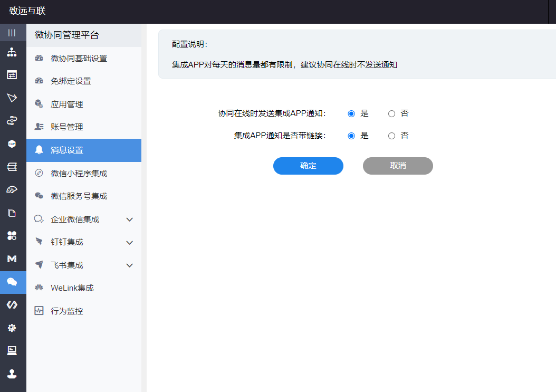Click the gauge icon beside 免绑定设置
The image size is (556, 392).
pos(39,81)
